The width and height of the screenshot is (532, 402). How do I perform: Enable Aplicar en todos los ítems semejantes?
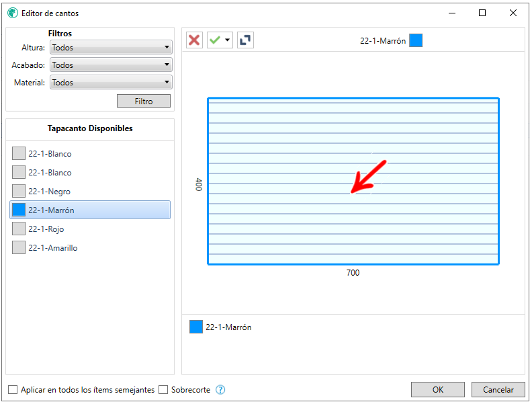[x=13, y=389]
